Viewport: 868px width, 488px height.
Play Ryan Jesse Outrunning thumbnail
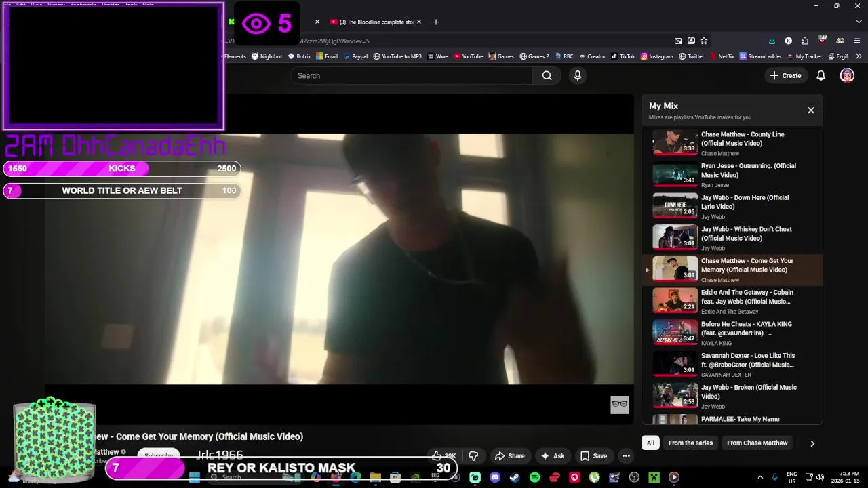pyautogui.click(x=675, y=175)
